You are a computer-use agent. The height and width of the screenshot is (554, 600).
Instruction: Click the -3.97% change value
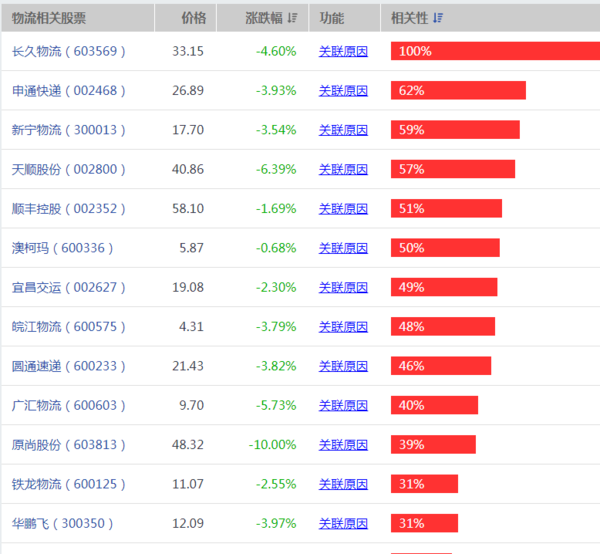[276, 523]
